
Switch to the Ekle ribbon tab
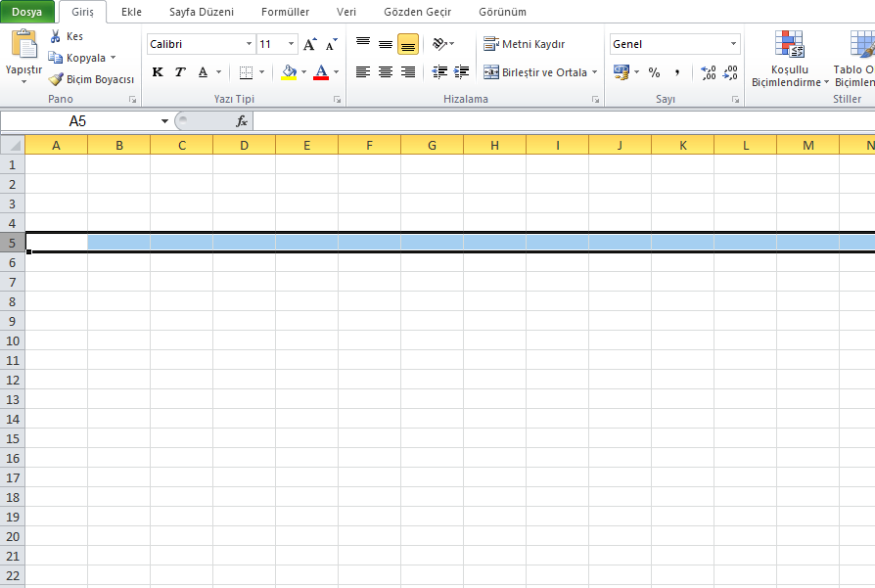click(x=131, y=12)
